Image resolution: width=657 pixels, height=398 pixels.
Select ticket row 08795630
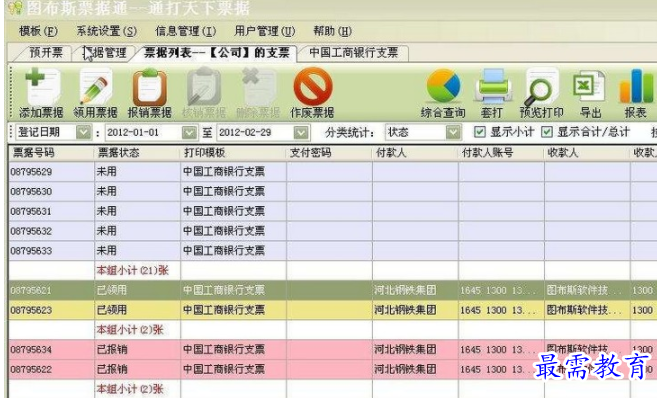point(333,191)
